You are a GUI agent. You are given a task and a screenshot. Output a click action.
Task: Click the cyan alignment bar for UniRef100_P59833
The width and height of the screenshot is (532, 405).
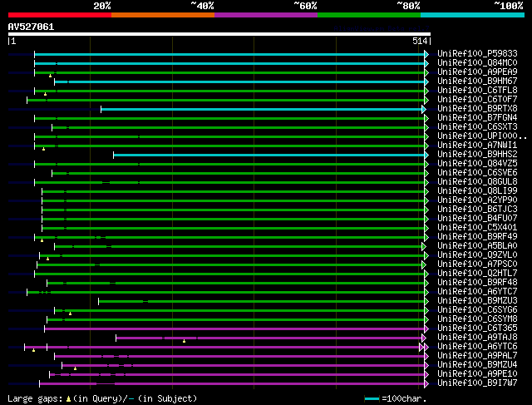pos(229,54)
